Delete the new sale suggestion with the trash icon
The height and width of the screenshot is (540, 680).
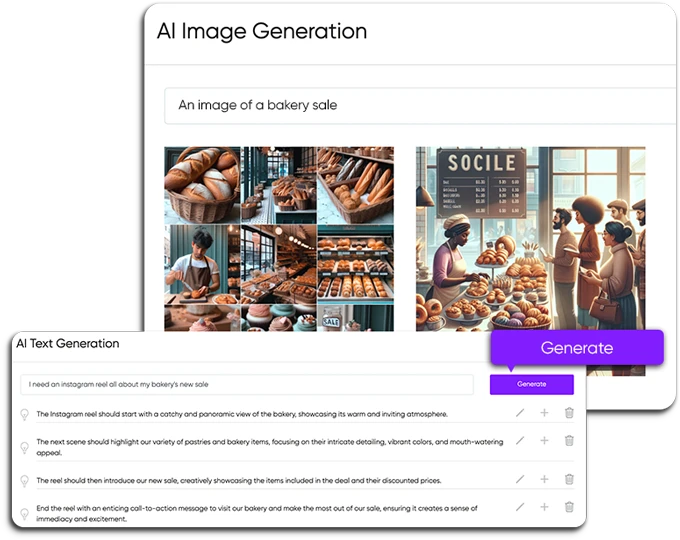pyautogui.click(x=569, y=479)
